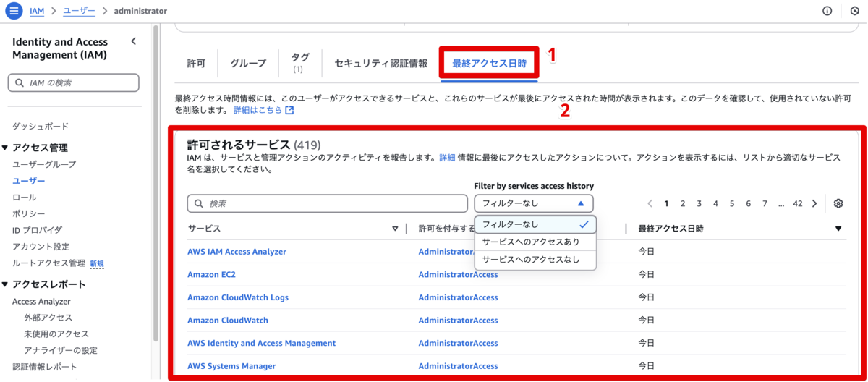This screenshot has width=868, height=382.
Task: Select the 最終アクセス日時 tab
Action: pos(490,64)
